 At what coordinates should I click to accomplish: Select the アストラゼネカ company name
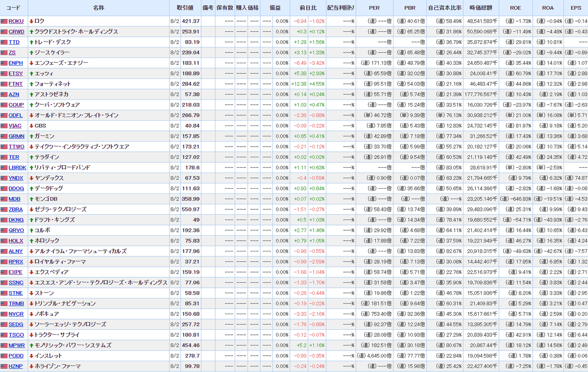coord(51,95)
